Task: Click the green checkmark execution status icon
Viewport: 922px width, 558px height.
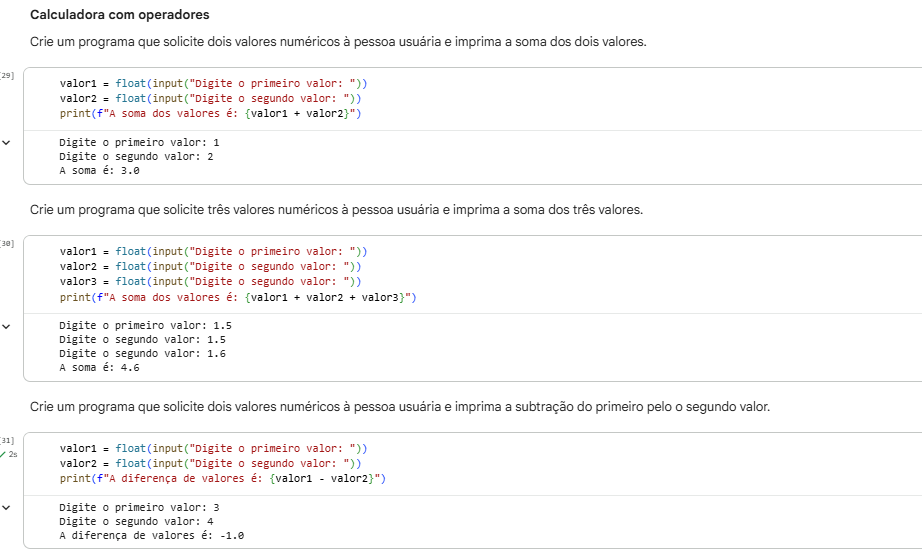Action: (x=3, y=455)
